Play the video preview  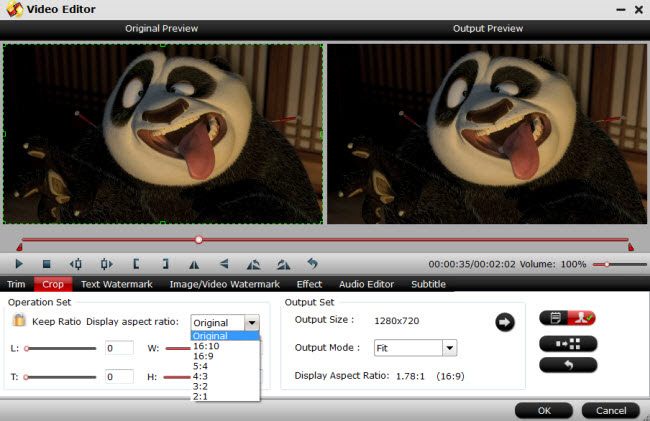tap(19, 264)
